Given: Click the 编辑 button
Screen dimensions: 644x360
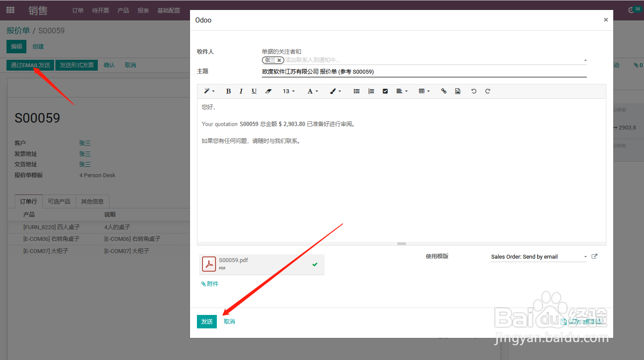Looking at the screenshot, I should [16, 46].
